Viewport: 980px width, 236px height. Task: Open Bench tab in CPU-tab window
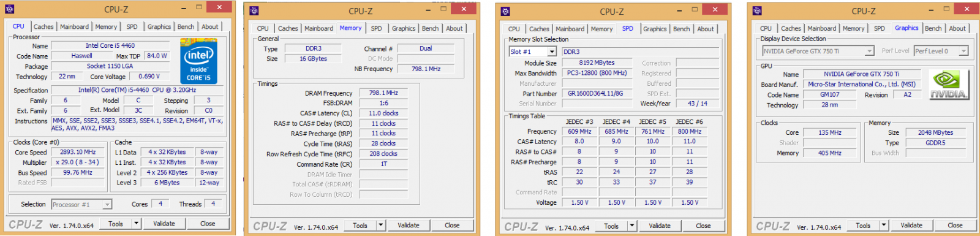186,27
